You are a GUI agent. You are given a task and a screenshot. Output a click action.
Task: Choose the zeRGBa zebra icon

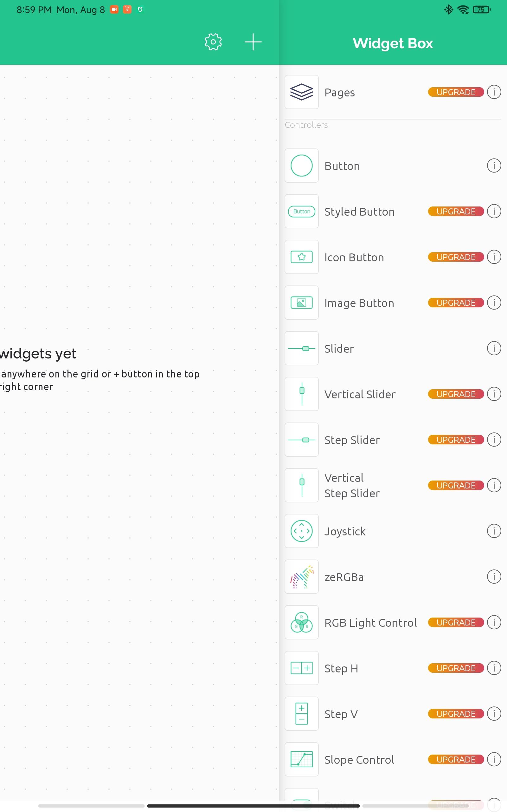(301, 576)
